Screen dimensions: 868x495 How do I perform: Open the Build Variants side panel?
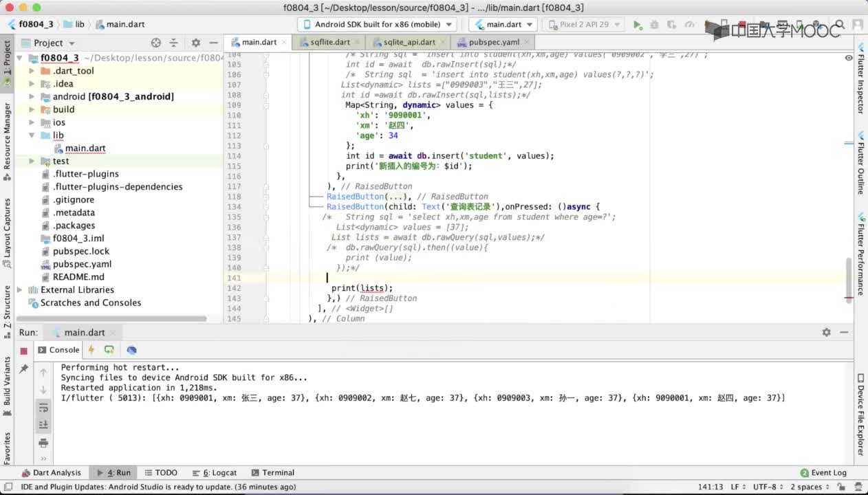(7, 386)
